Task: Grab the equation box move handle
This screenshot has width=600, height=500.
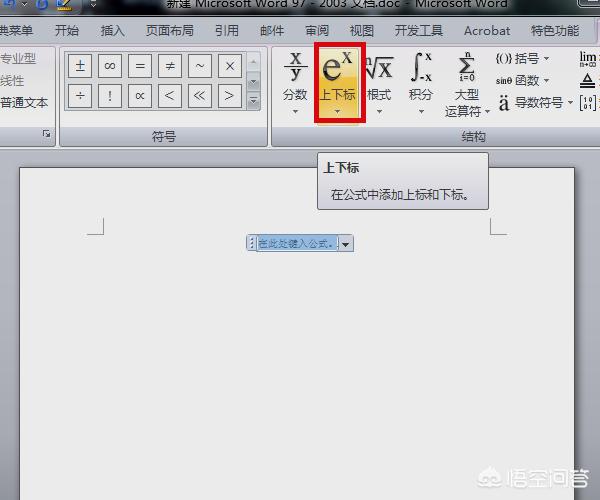Action: [x=251, y=243]
